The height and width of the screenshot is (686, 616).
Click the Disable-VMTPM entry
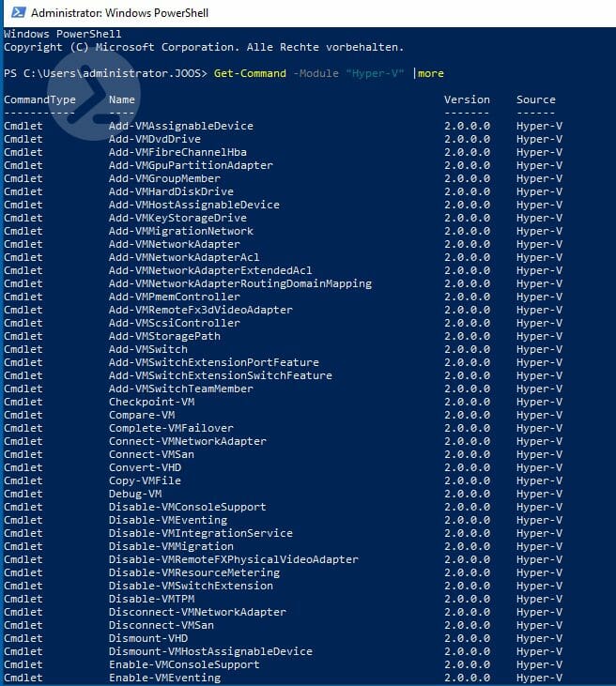(x=151, y=599)
